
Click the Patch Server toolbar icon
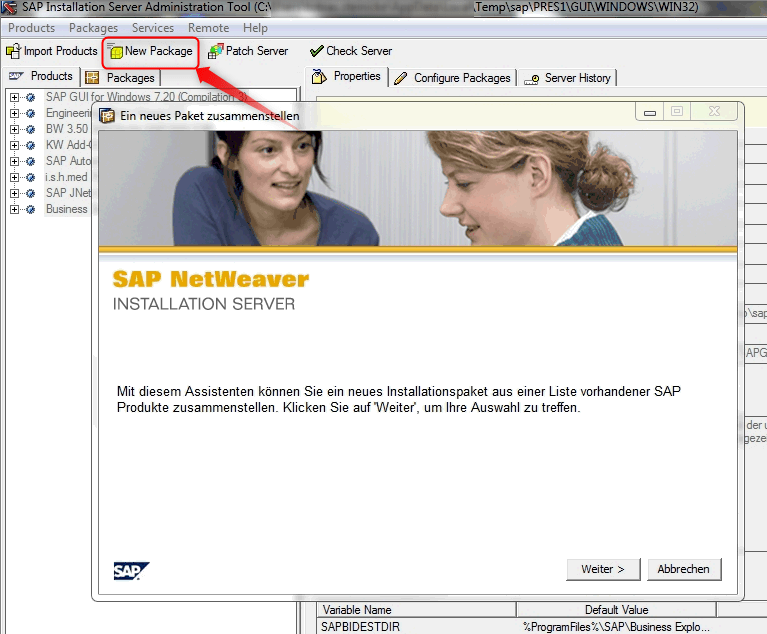215,51
